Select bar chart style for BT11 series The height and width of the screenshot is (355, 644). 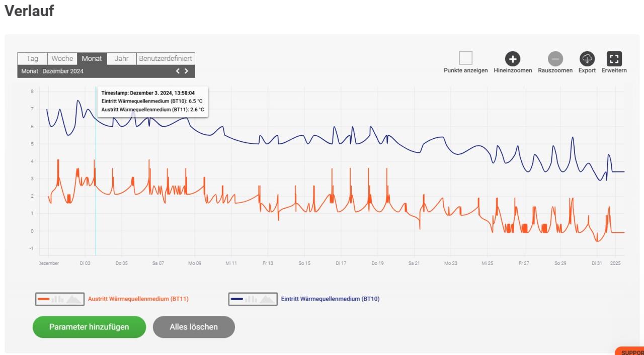(57, 299)
